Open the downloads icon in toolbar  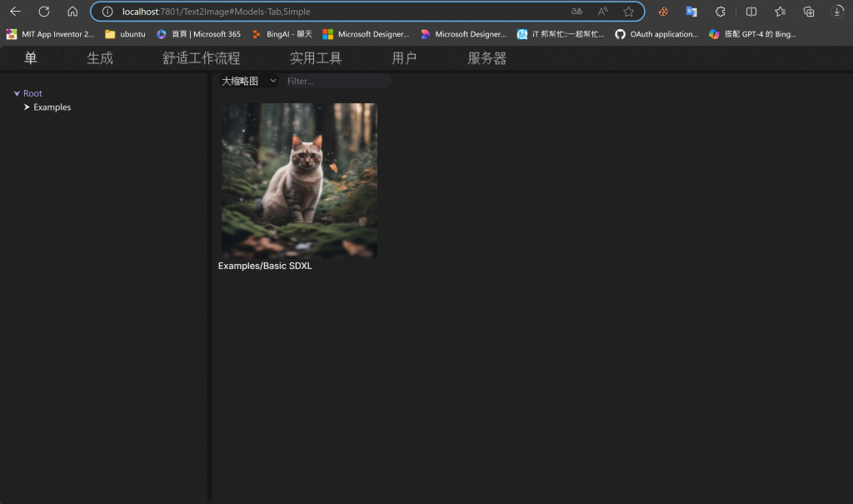(837, 12)
